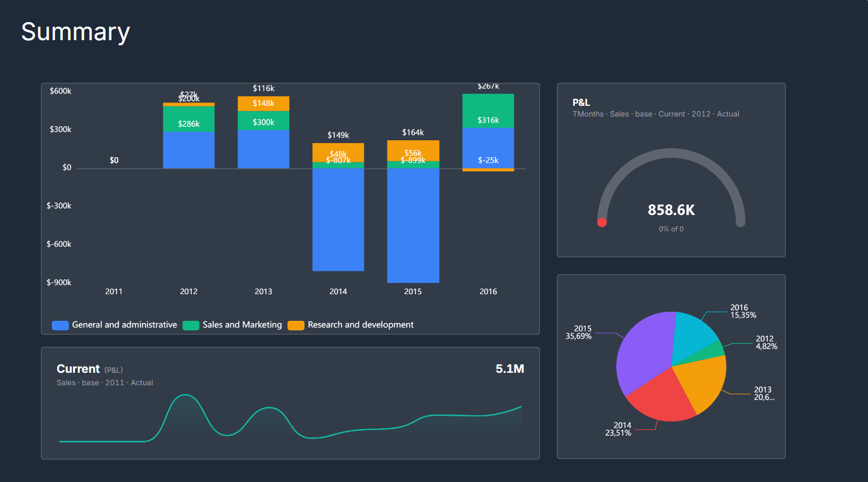The image size is (868, 482).
Task: Click the blue General and administrative legend swatch
Action: point(60,325)
